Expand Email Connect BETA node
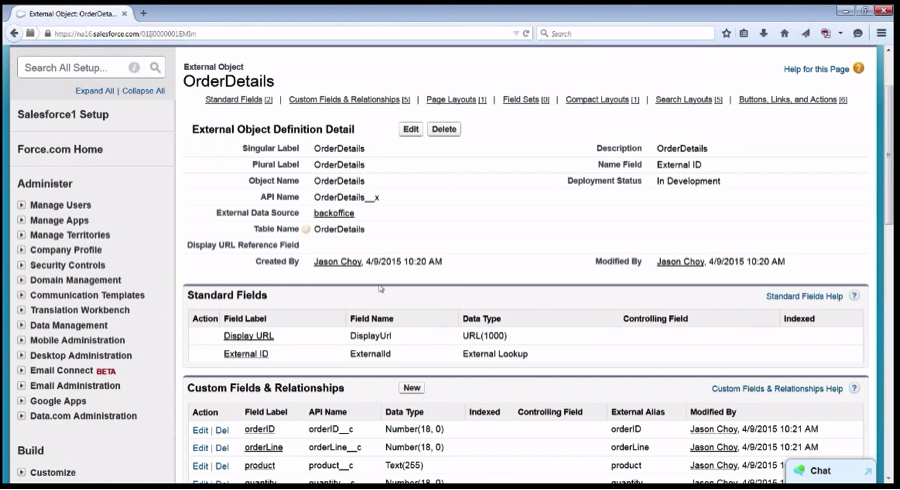Viewport: 900px width, 490px height. pos(21,370)
